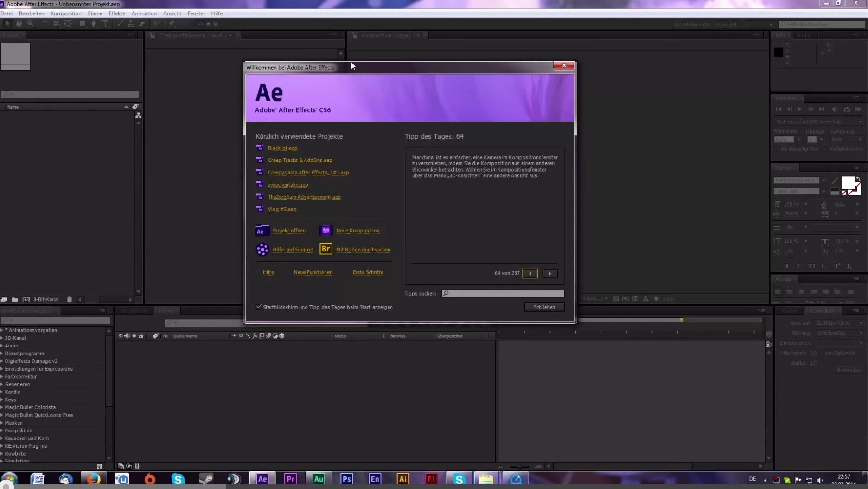Screen dimensions: 868x489
Task: Select the Clone Stamp tool
Action: (x=131, y=24)
